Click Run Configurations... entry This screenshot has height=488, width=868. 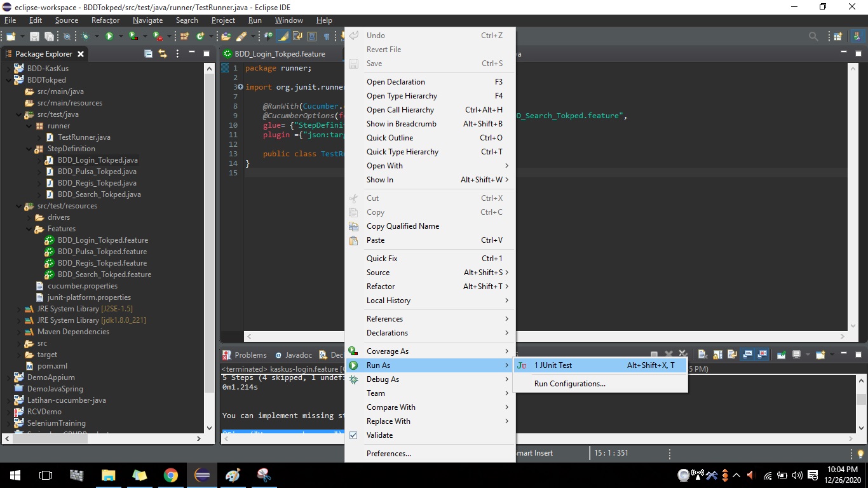click(569, 384)
